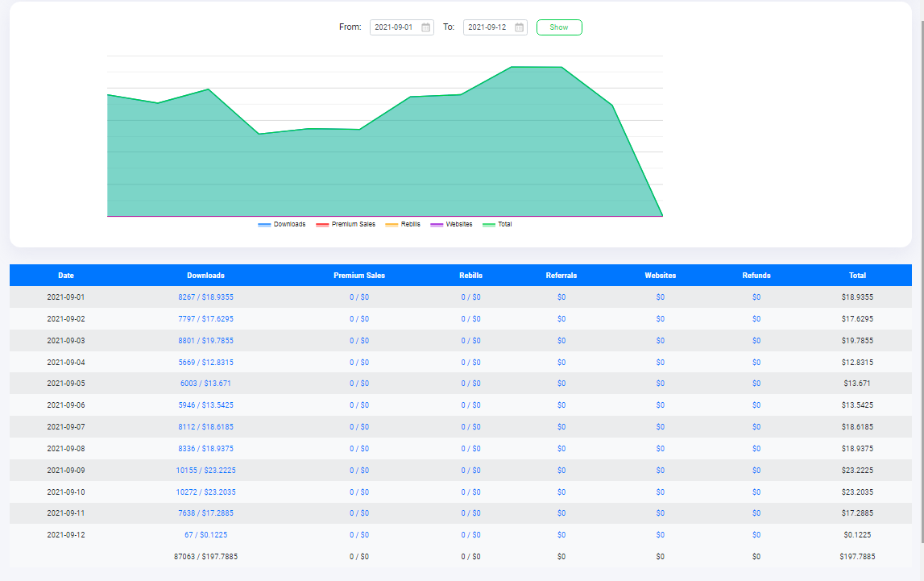Click the vertical scrollbar on the right

pos(920,161)
